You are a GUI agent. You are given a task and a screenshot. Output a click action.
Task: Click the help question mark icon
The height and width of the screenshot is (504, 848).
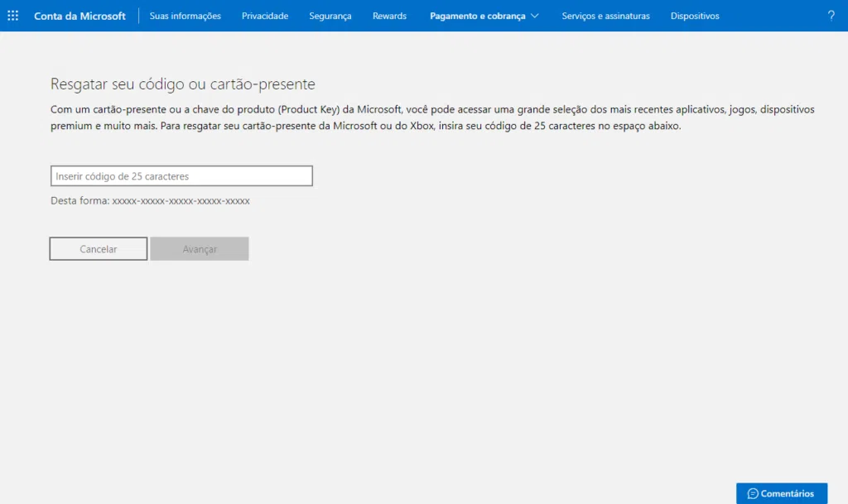(x=831, y=16)
